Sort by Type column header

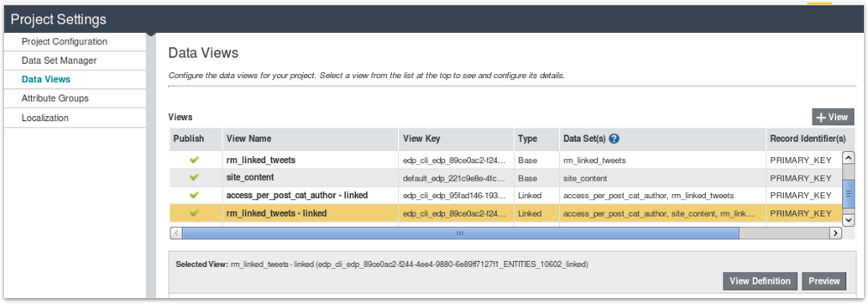coord(536,139)
